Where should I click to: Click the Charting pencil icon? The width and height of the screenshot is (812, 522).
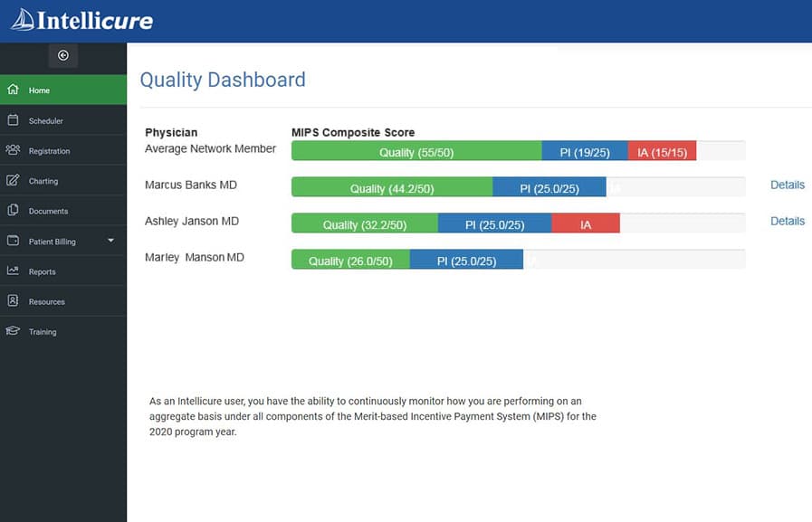click(13, 180)
